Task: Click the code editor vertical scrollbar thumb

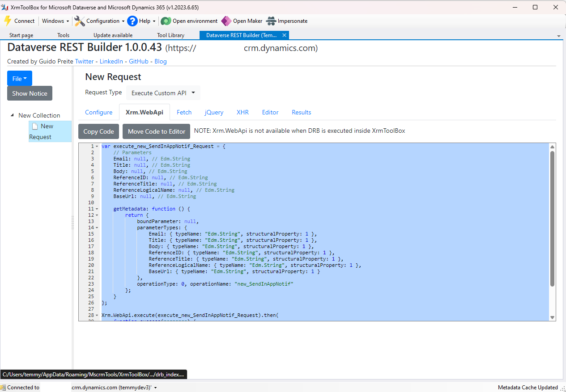Action: click(x=552, y=218)
